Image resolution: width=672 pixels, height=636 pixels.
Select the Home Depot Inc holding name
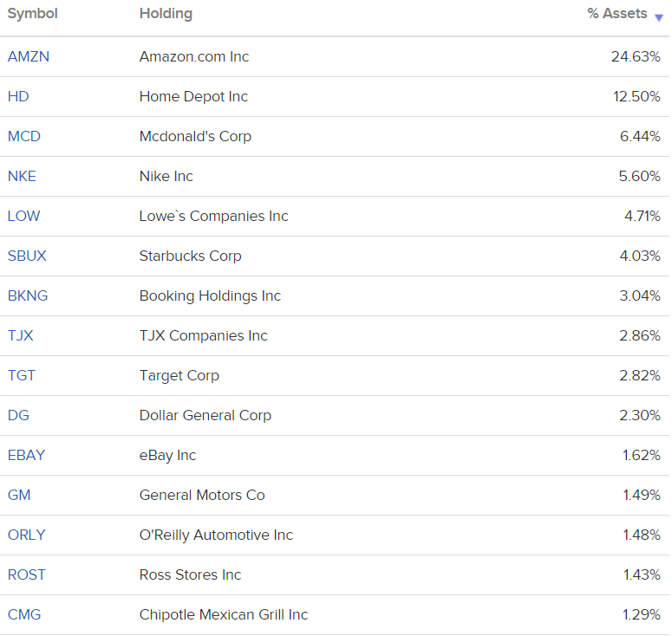193,97
